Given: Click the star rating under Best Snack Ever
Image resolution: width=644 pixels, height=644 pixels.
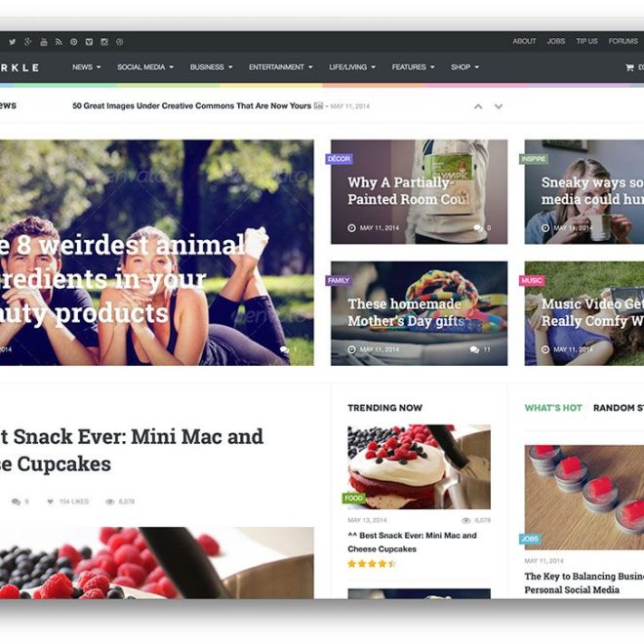Looking at the screenshot, I should [x=372, y=564].
